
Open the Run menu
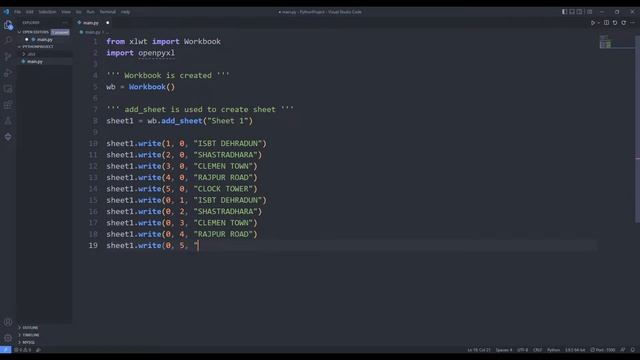[90, 12]
